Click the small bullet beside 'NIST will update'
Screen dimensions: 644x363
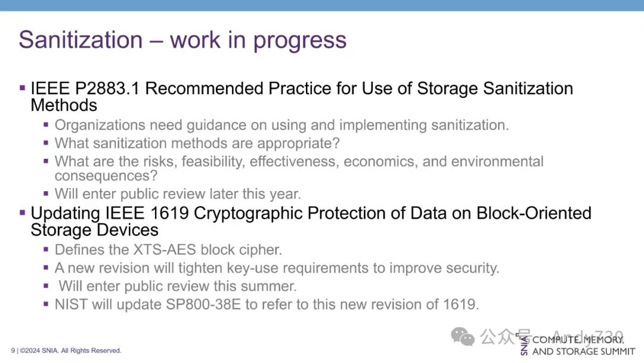tap(47, 304)
